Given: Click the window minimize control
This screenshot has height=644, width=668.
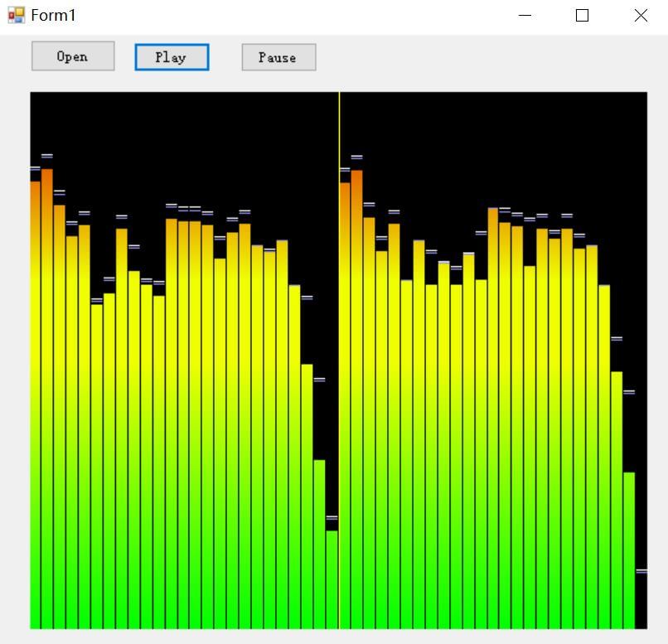Looking at the screenshot, I should (524, 15).
